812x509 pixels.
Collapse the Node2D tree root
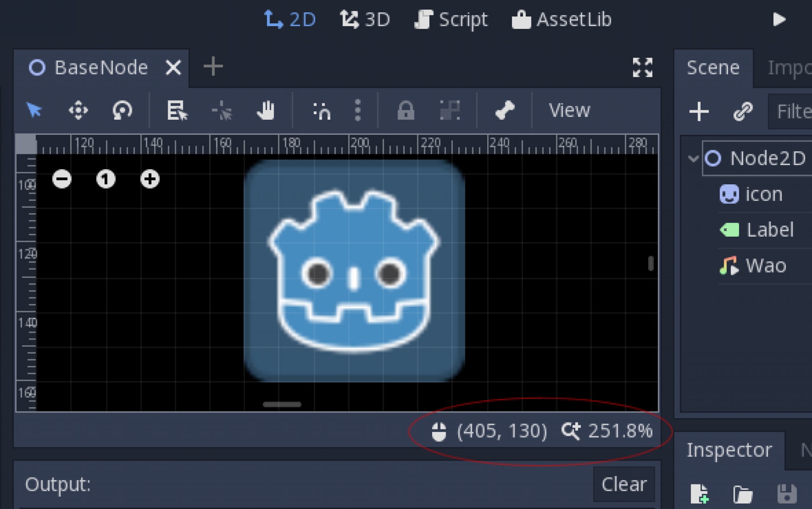[x=693, y=158]
